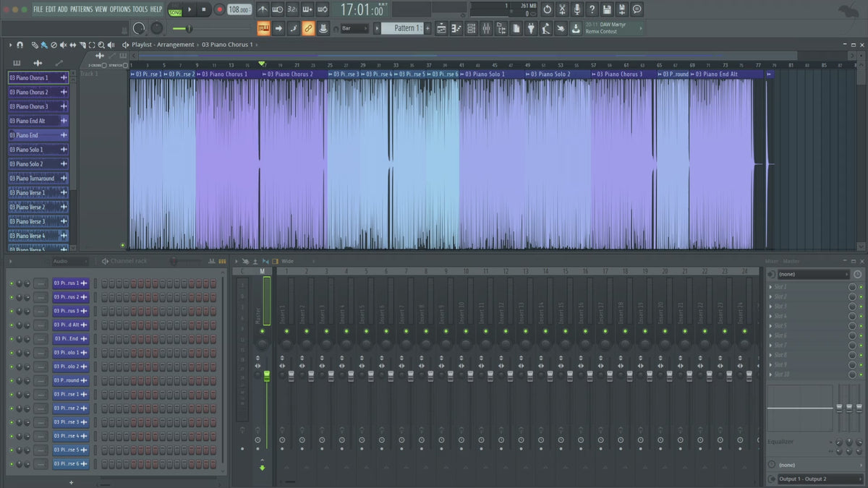Image resolution: width=868 pixels, height=488 pixels.
Task: Click the record button in transport bar
Action: 219,9
